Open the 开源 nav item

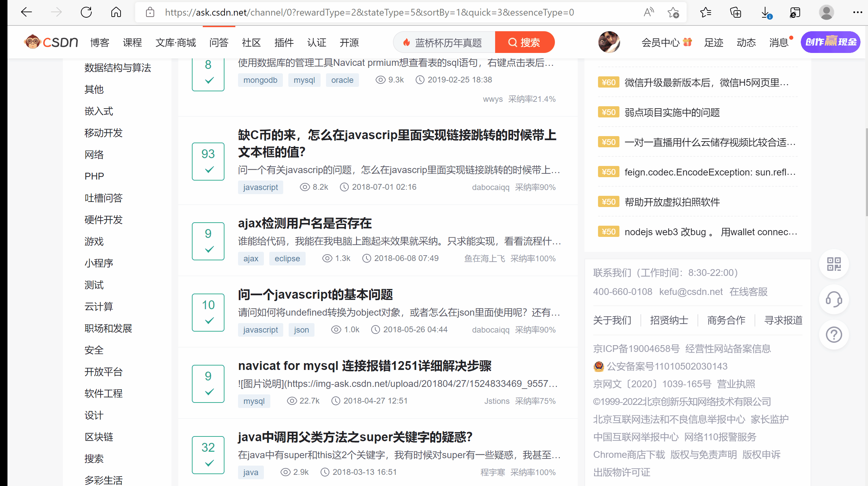pyautogui.click(x=349, y=42)
